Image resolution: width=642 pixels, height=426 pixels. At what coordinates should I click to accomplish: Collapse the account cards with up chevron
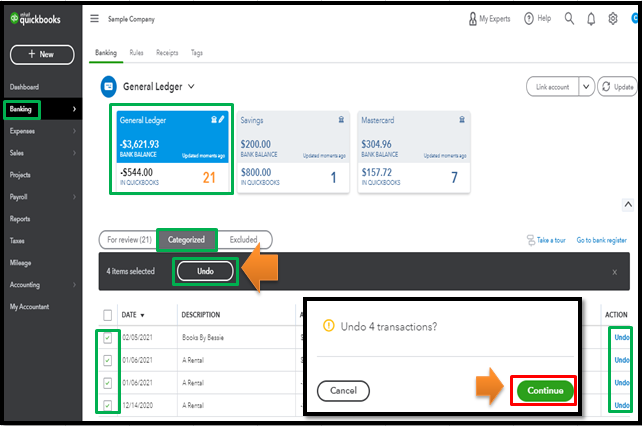point(628,204)
